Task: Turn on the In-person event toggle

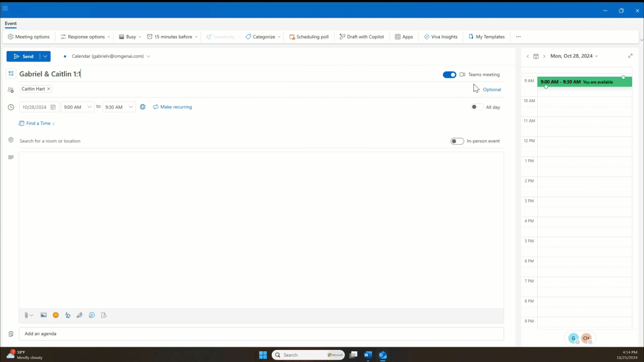Action: [x=457, y=141]
